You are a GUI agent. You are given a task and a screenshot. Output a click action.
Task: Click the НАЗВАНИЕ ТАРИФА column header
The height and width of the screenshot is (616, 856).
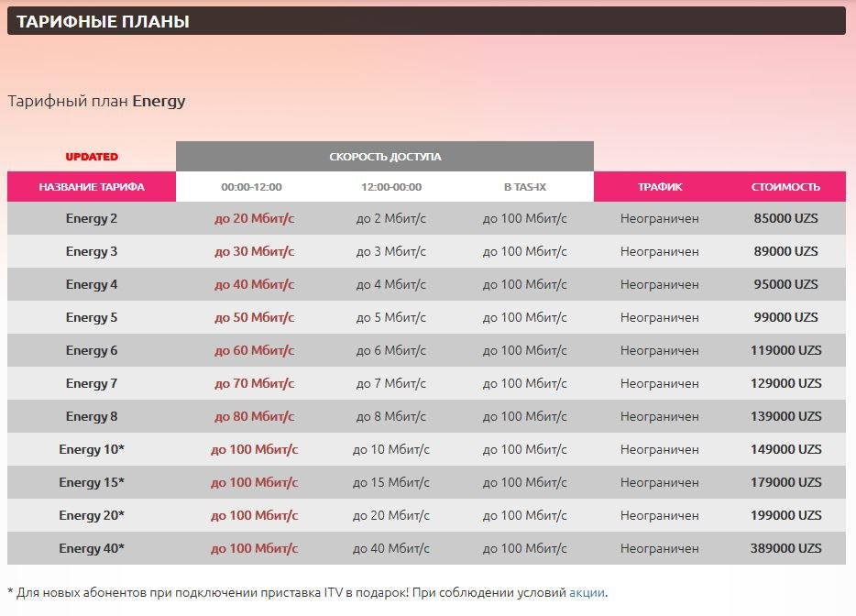pos(92,187)
